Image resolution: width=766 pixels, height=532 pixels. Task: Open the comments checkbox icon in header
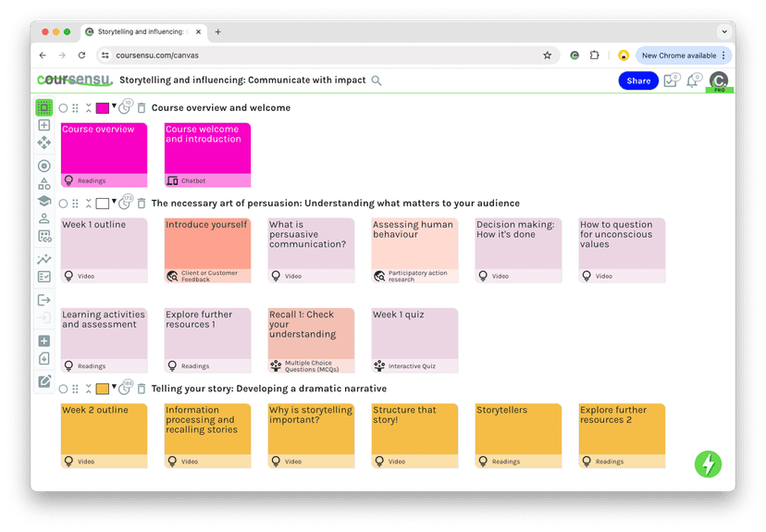pos(672,80)
